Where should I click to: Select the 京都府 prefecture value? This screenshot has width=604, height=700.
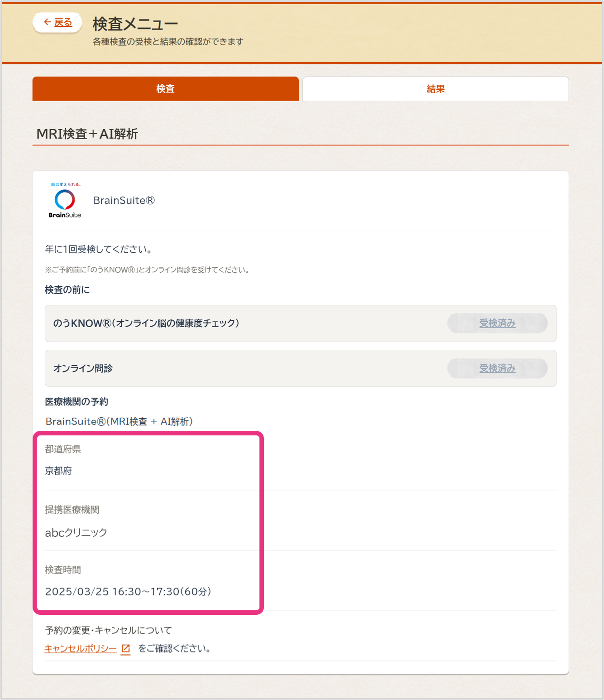58,471
